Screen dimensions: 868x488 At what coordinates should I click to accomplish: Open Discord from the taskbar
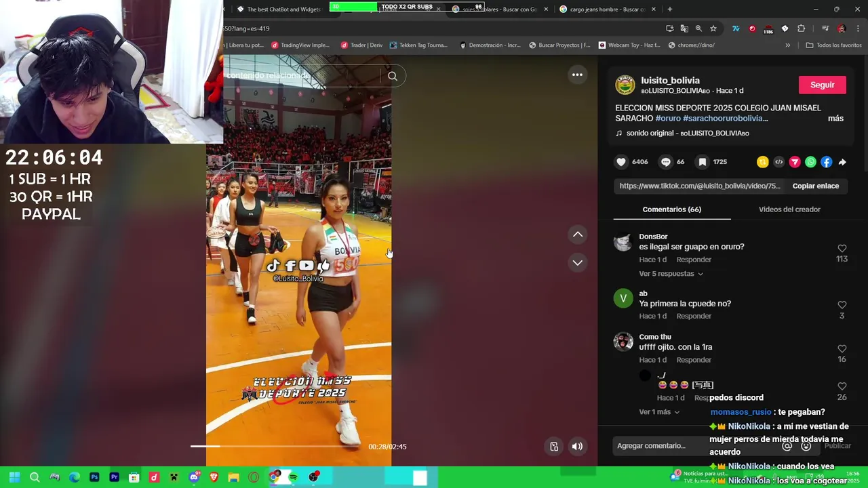(194, 477)
